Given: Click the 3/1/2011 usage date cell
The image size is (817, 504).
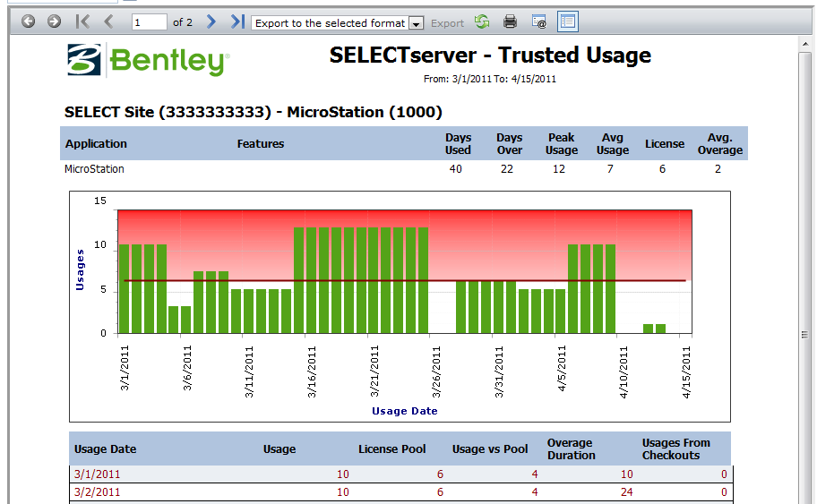Looking at the screenshot, I should coord(97,474).
